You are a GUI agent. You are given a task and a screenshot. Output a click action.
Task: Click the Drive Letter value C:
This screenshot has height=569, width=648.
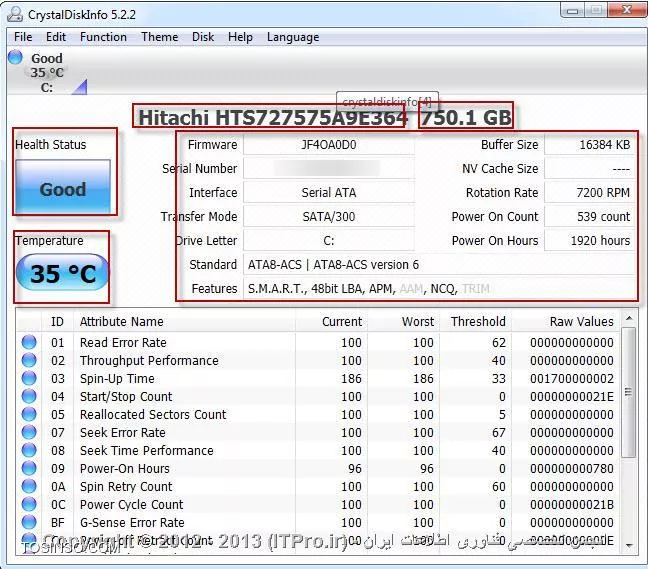[x=329, y=240]
